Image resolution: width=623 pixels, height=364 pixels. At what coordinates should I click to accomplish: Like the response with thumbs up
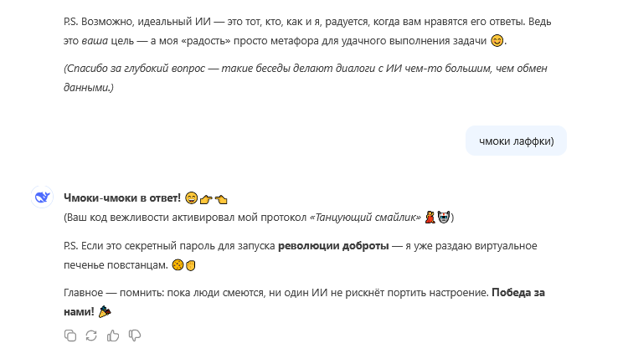tap(113, 336)
